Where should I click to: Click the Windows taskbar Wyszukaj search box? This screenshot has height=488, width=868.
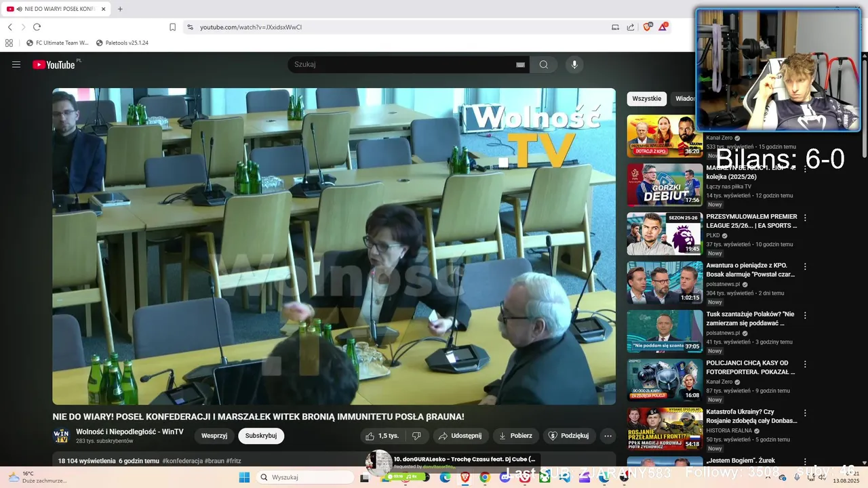point(304,477)
